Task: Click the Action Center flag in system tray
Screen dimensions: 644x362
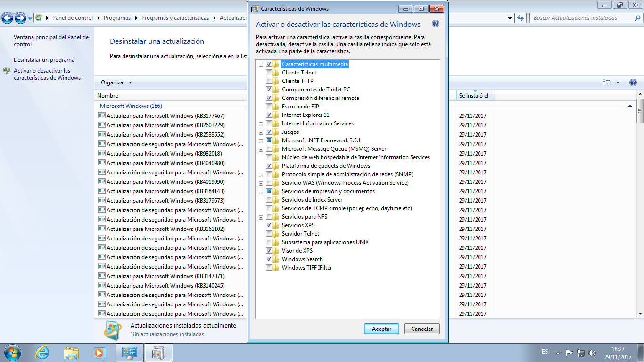Action: pyautogui.click(x=570, y=353)
